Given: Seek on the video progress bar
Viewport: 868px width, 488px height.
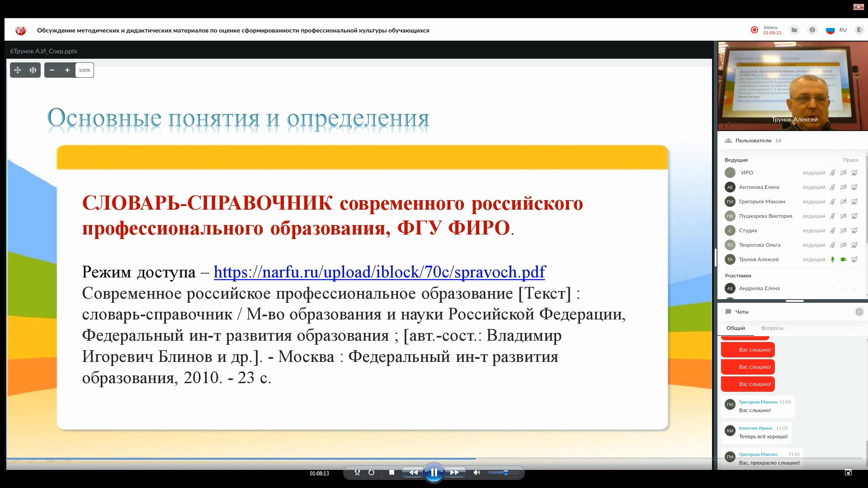Looking at the screenshot, I should 434,458.
